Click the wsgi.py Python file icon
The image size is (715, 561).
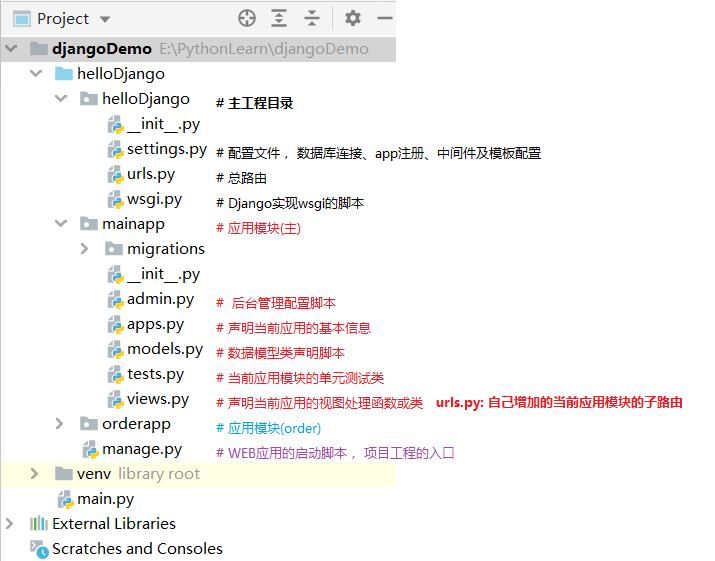pos(116,199)
